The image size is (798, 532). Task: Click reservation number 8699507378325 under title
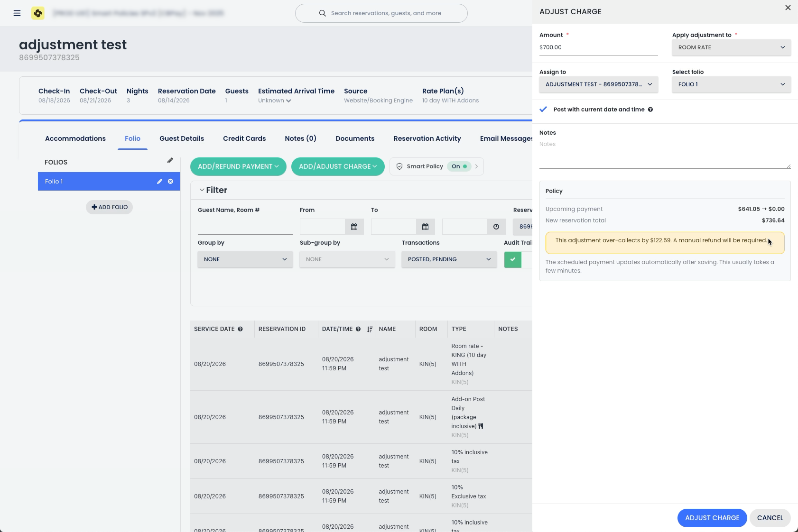click(49, 58)
